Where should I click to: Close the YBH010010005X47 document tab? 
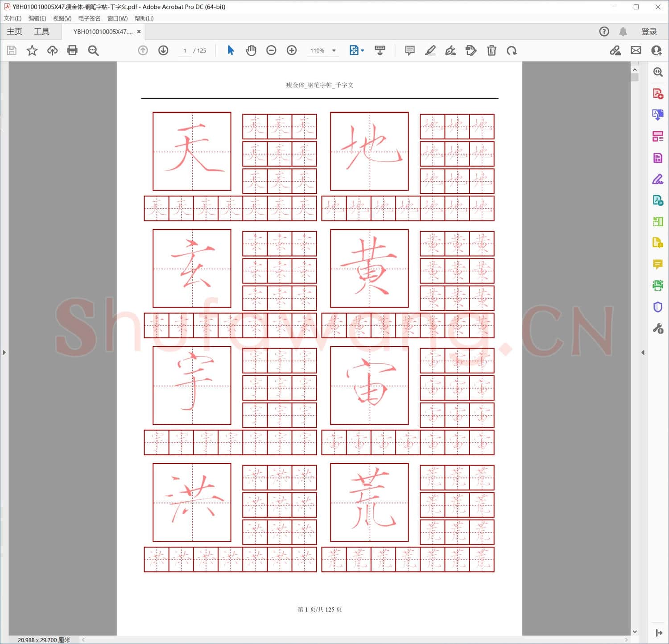(x=139, y=32)
